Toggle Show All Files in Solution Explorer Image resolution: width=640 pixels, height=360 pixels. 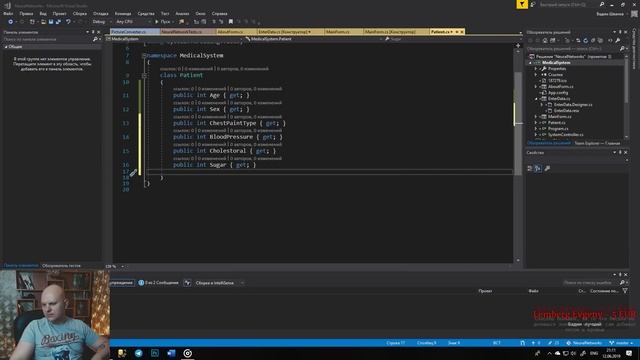(600, 40)
